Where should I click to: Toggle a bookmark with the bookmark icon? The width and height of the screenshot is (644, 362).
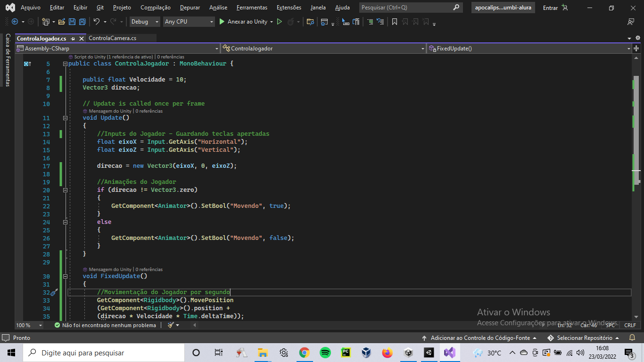click(x=395, y=22)
